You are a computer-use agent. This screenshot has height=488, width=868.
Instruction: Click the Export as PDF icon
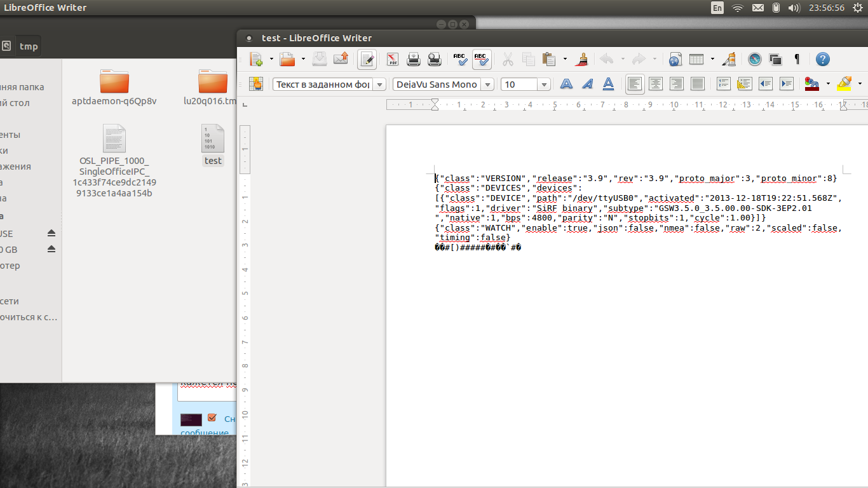393,60
